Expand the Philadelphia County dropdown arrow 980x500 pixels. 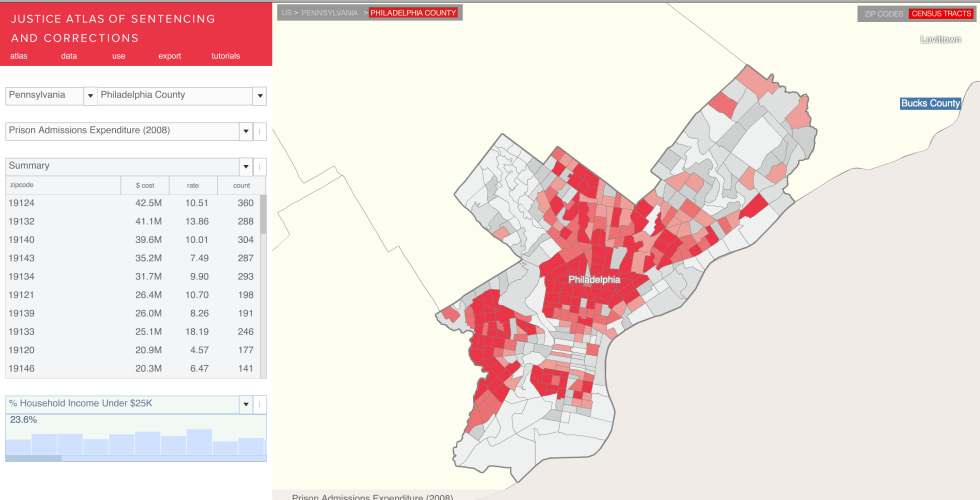pos(259,96)
